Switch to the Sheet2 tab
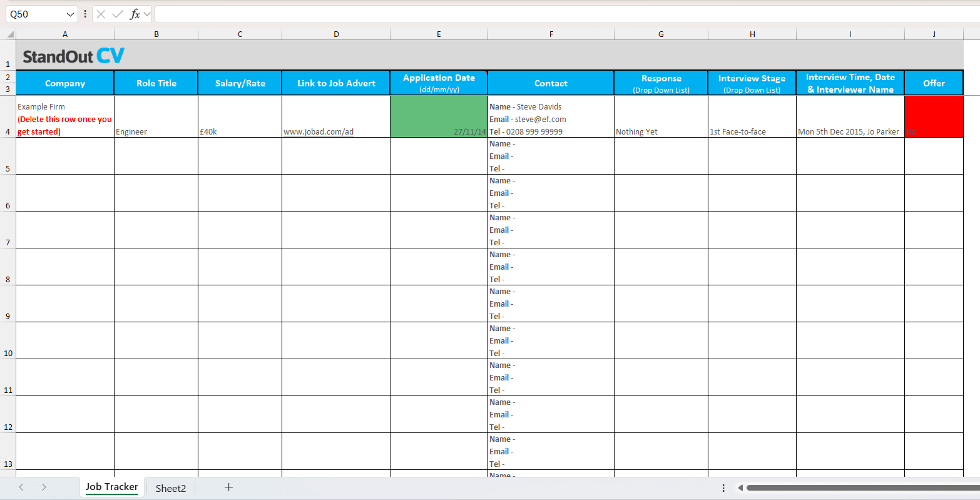Screen dimensions: 980x500 (x=170, y=487)
